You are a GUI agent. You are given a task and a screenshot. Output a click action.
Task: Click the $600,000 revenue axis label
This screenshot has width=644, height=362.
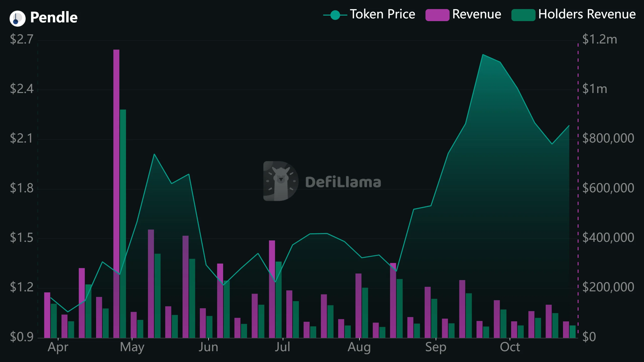tap(608, 188)
